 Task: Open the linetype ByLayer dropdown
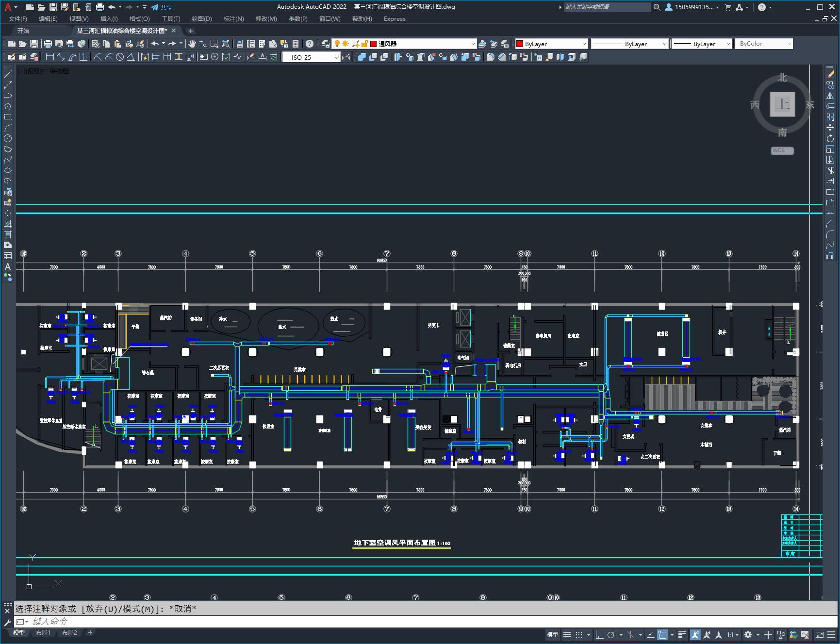630,44
